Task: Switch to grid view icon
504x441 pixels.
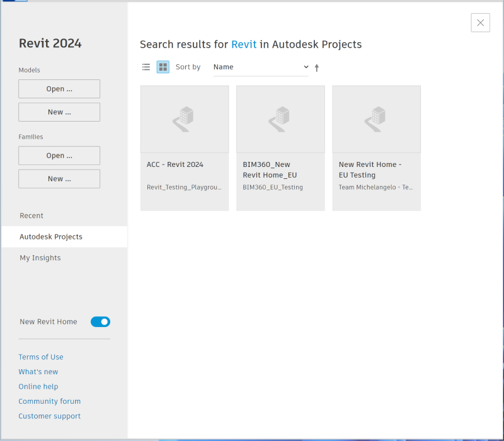Action: tap(163, 67)
